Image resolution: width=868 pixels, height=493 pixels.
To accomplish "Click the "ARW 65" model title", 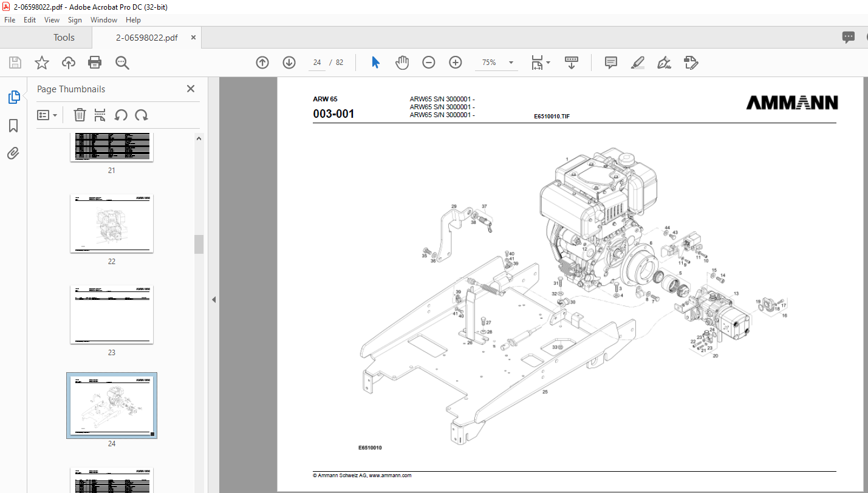I will (x=325, y=98).
